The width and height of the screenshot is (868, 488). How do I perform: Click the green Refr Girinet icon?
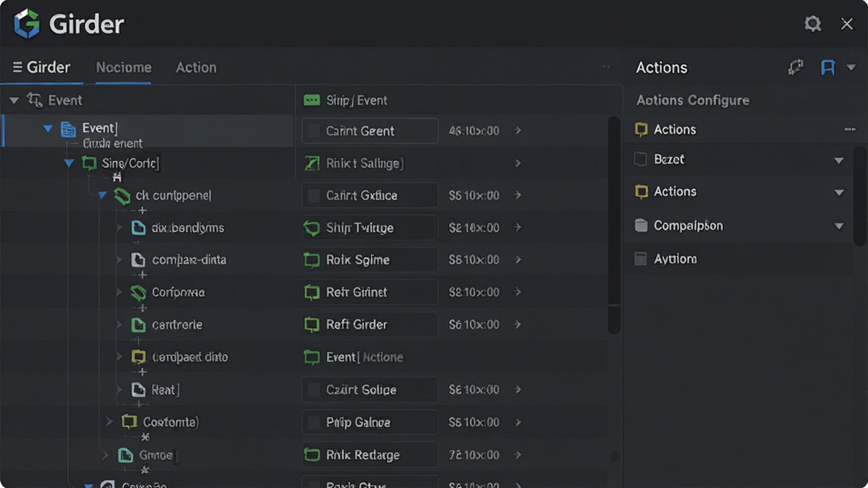pyautogui.click(x=312, y=292)
